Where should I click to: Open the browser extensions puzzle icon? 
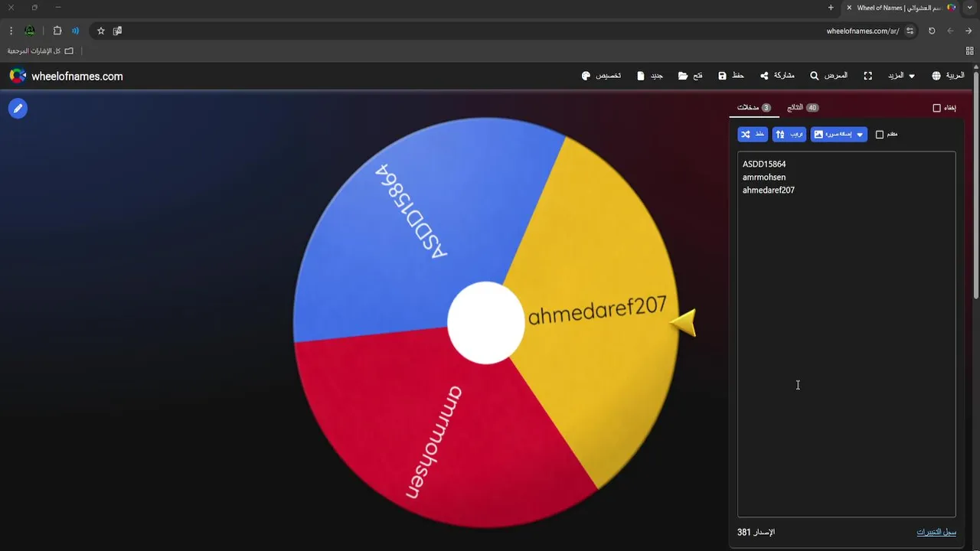(57, 31)
